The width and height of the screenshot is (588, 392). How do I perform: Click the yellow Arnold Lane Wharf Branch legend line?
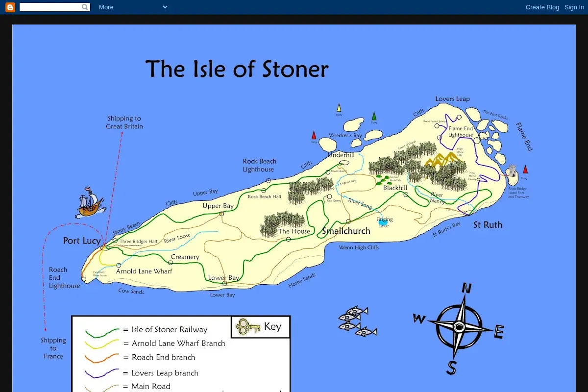coord(102,344)
